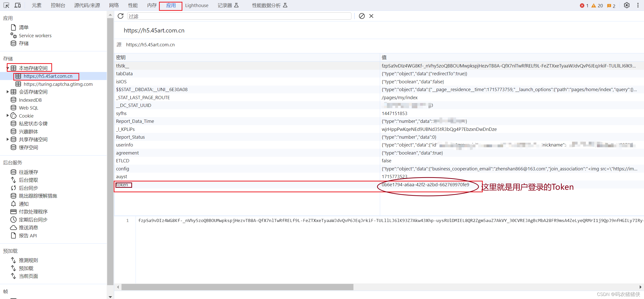This screenshot has width=644, height=299.
Task: Switch to the 网络 tab
Action: coord(114,5)
